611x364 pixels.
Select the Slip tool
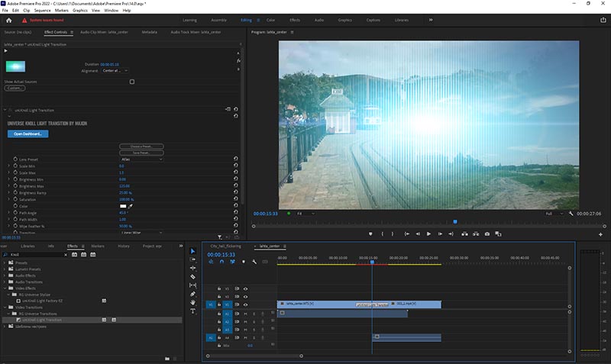click(x=193, y=285)
